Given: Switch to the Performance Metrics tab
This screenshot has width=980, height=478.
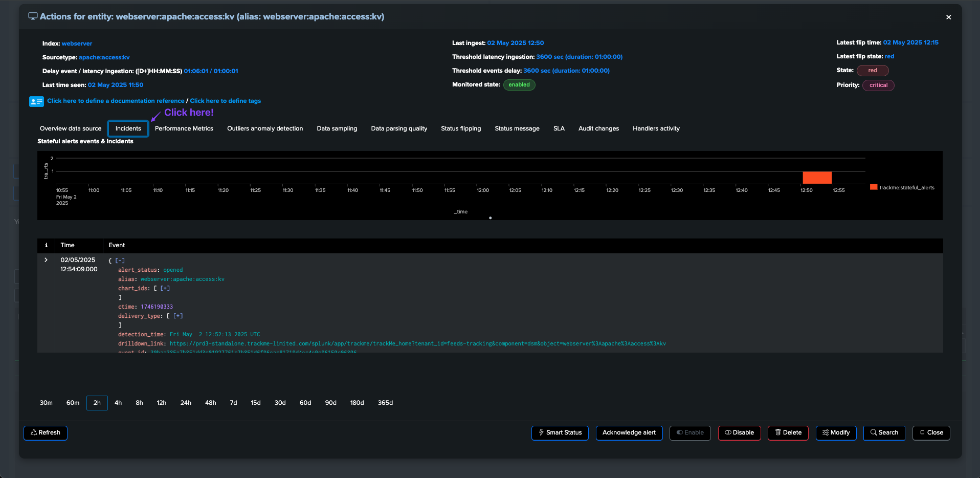Looking at the screenshot, I should pyautogui.click(x=184, y=128).
